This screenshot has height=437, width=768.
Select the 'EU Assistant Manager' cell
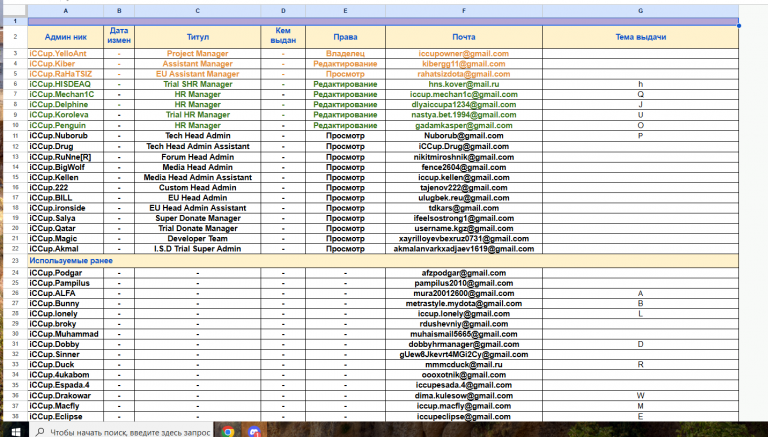pyautogui.click(x=197, y=74)
